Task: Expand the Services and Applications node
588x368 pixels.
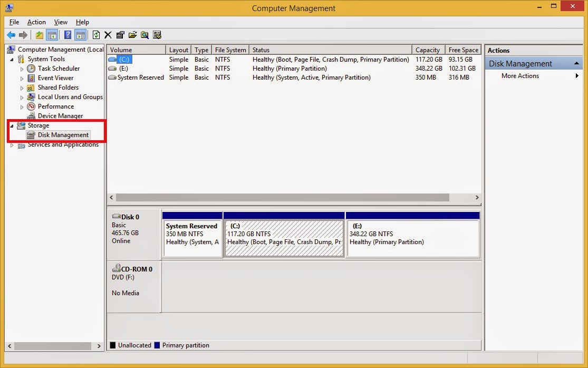Action: pos(12,145)
